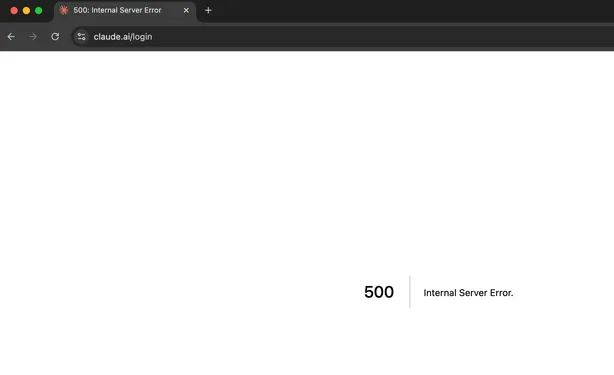Open a new tab with the plus icon
614x375 pixels.
coord(208,11)
